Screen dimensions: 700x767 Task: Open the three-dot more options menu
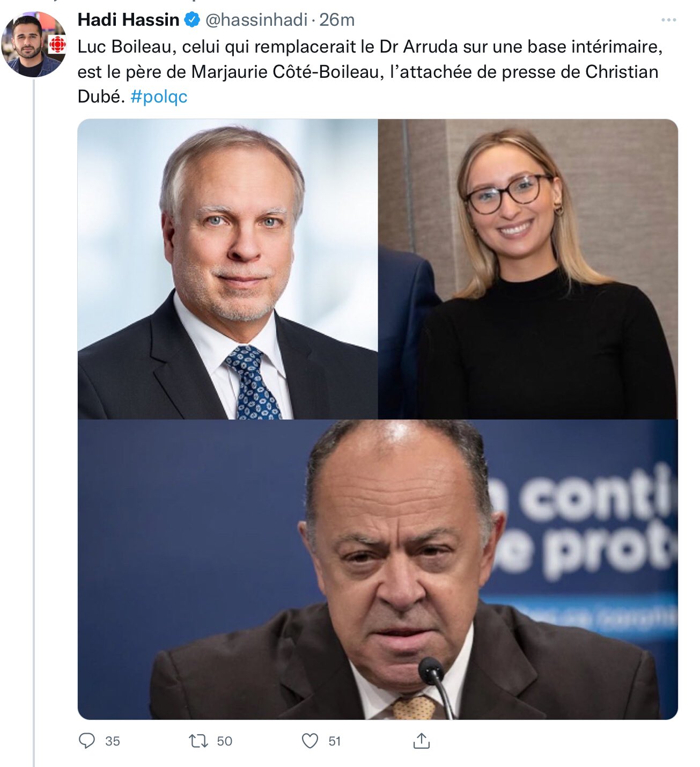click(x=668, y=20)
